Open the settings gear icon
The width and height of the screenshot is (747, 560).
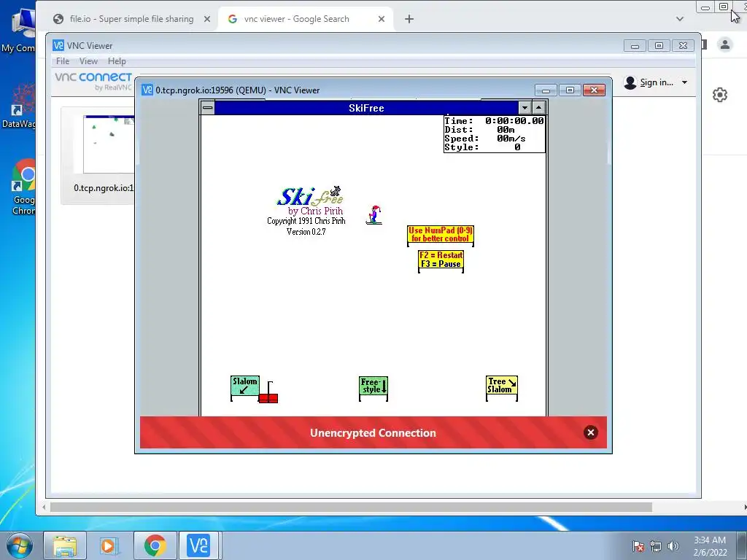[x=720, y=95]
